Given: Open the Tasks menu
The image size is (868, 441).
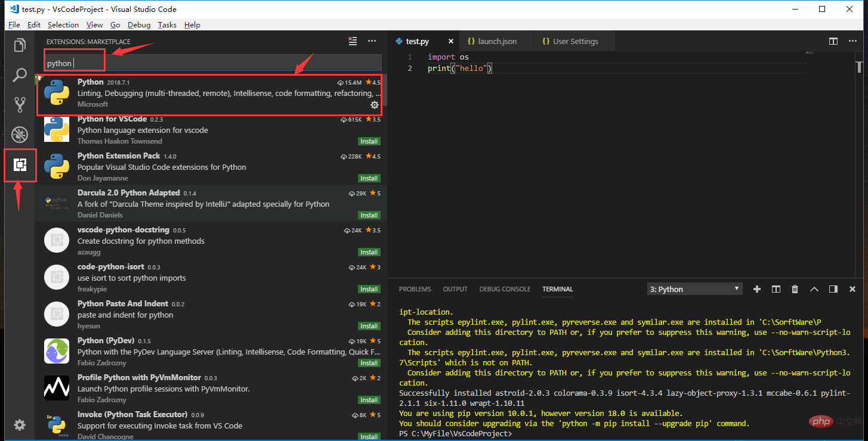Looking at the screenshot, I should coord(167,24).
